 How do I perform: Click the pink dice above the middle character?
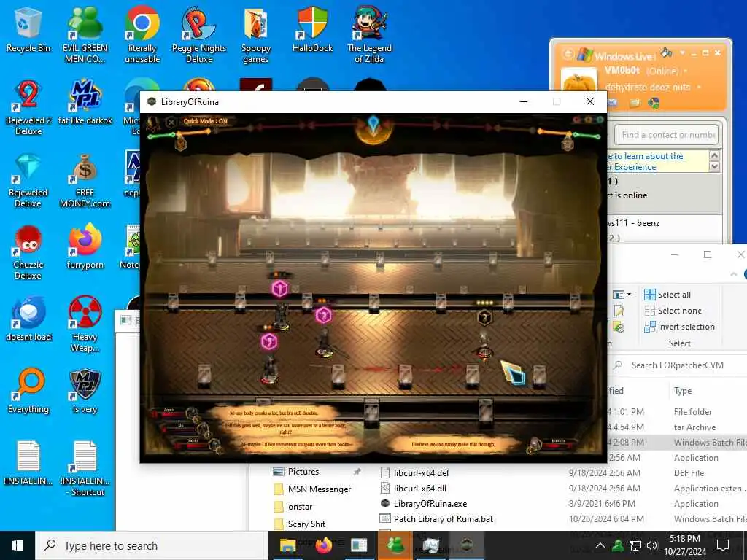pyautogui.click(x=323, y=315)
